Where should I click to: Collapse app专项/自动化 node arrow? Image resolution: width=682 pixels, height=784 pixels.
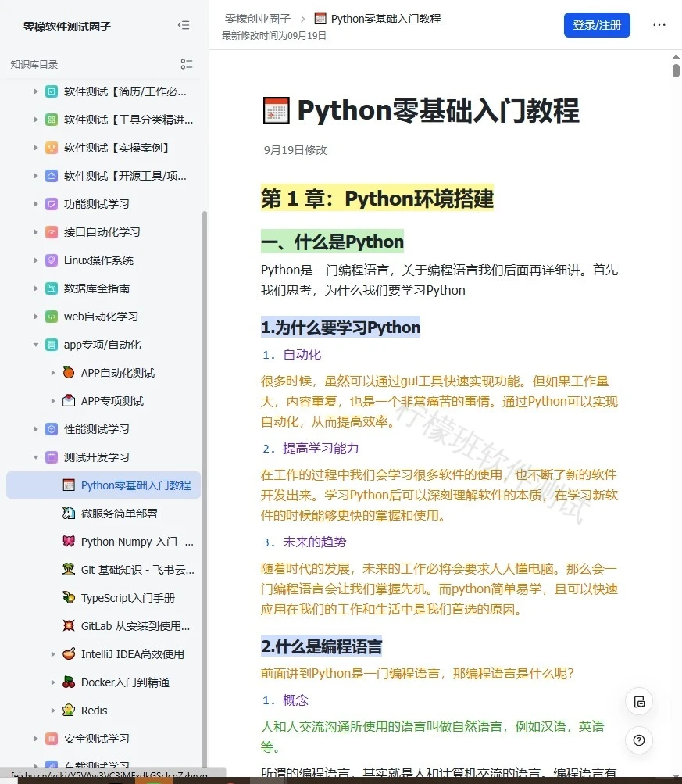point(36,345)
